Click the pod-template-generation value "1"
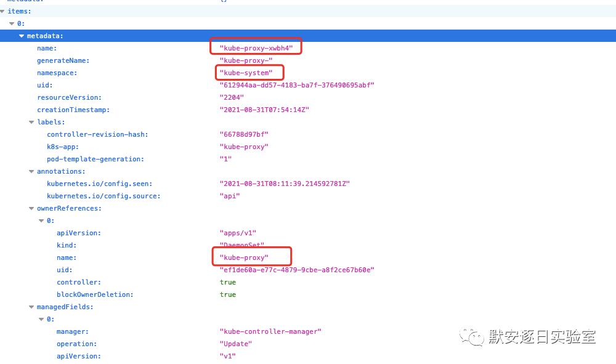Image resolution: width=616 pixels, height=364 pixels. pos(225,159)
